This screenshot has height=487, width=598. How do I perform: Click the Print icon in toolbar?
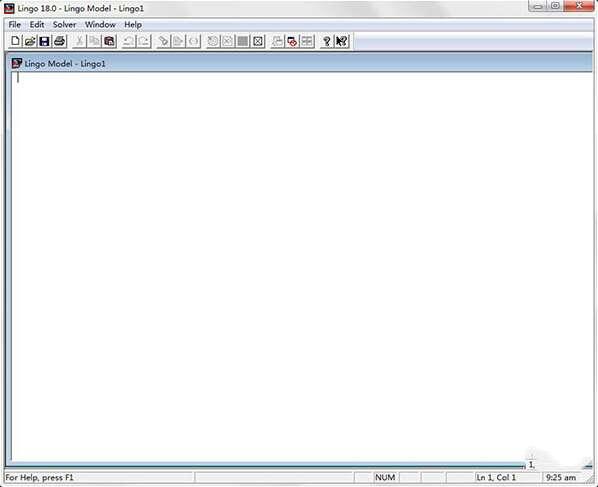(59, 41)
